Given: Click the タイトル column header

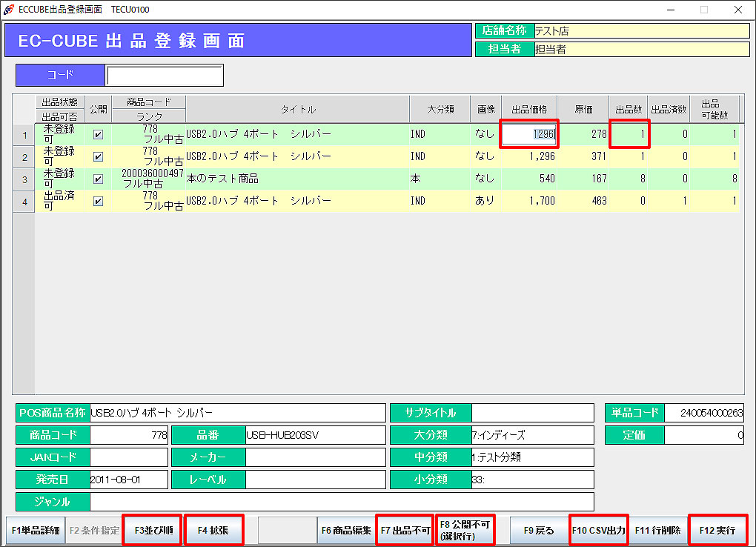Looking at the screenshot, I should (297, 110).
